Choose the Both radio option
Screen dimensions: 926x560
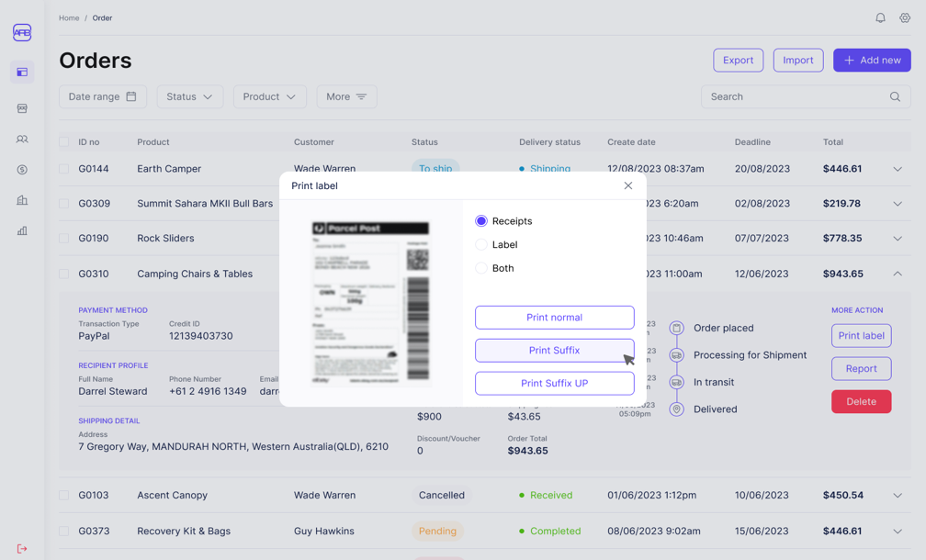coord(481,269)
